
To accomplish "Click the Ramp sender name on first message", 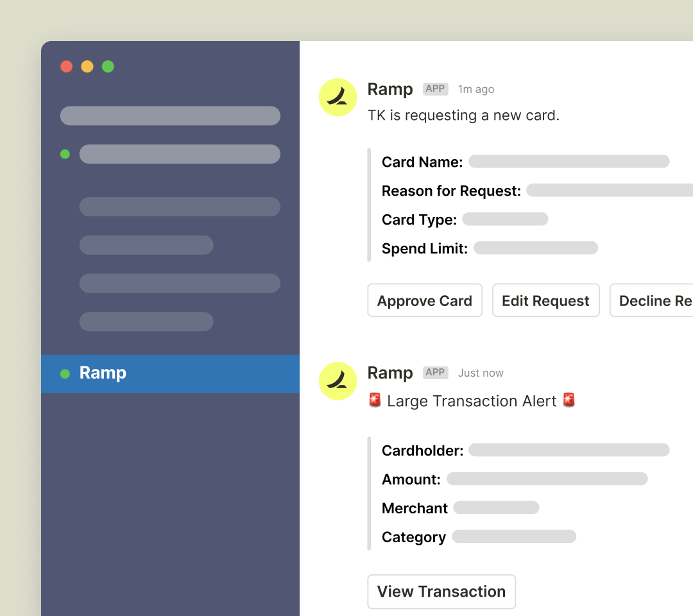I will [x=390, y=89].
